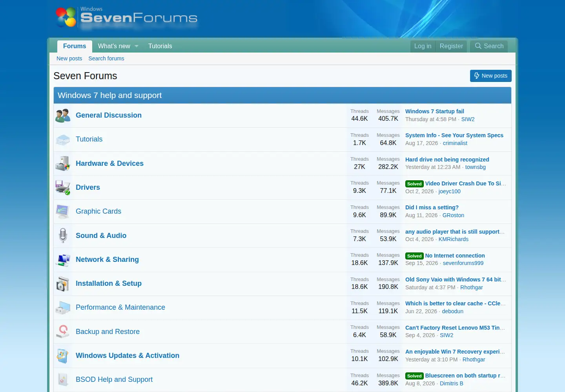Click username Rhothgar in Installation & Setup row
The image size is (565, 392).
coord(472,287)
